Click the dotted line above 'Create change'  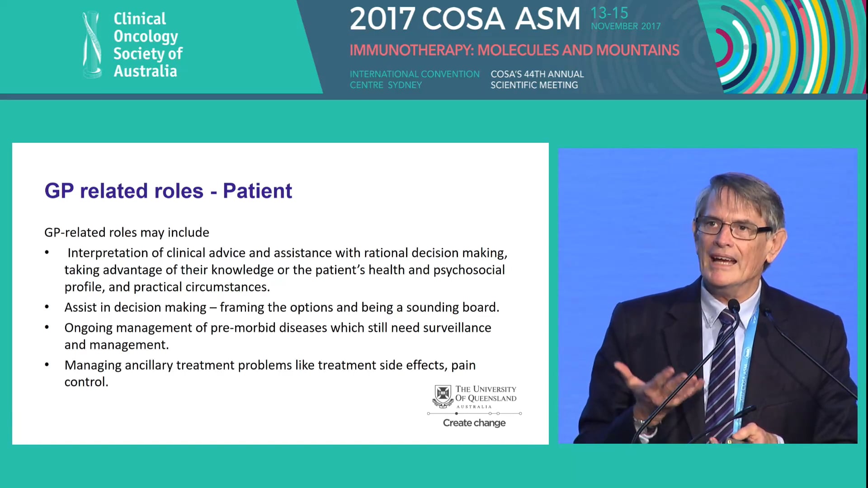pyautogui.click(x=474, y=413)
